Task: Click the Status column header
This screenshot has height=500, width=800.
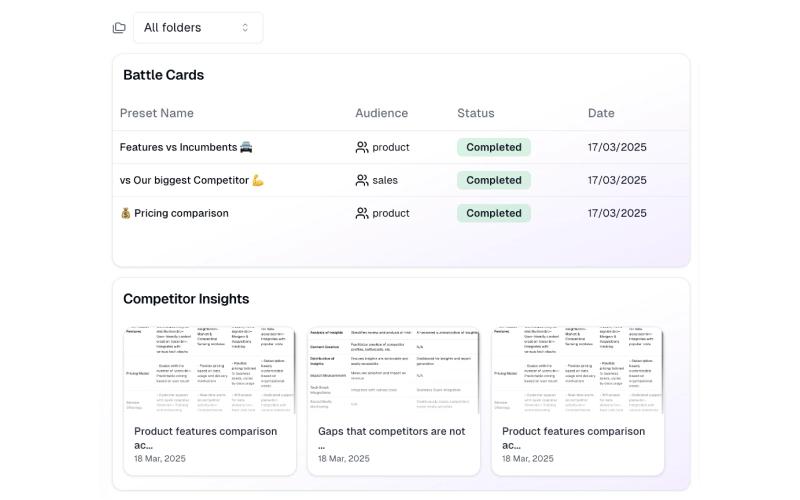Action: (x=476, y=113)
